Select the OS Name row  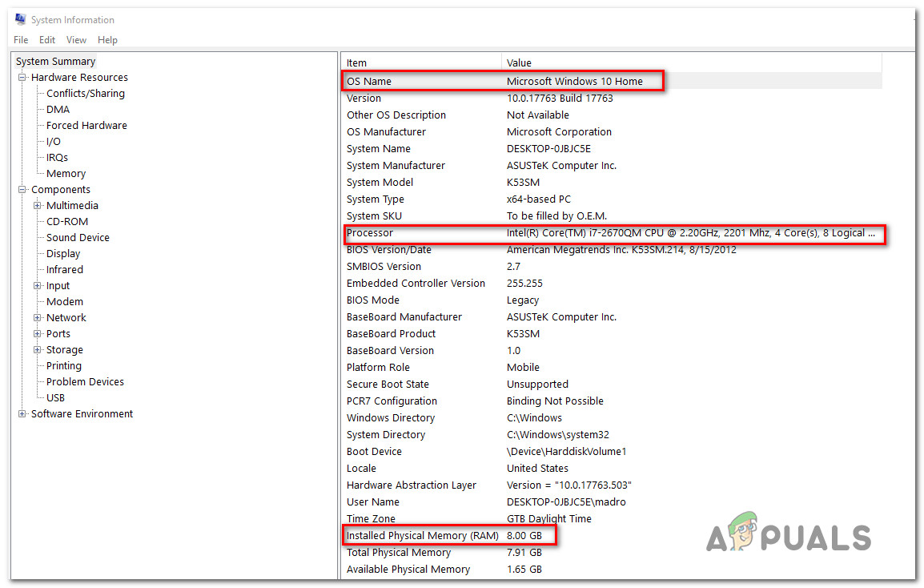click(x=612, y=82)
